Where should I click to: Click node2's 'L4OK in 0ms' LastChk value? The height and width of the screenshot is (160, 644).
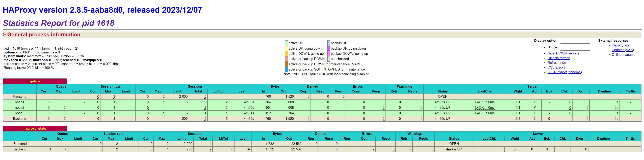click(485, 108)
